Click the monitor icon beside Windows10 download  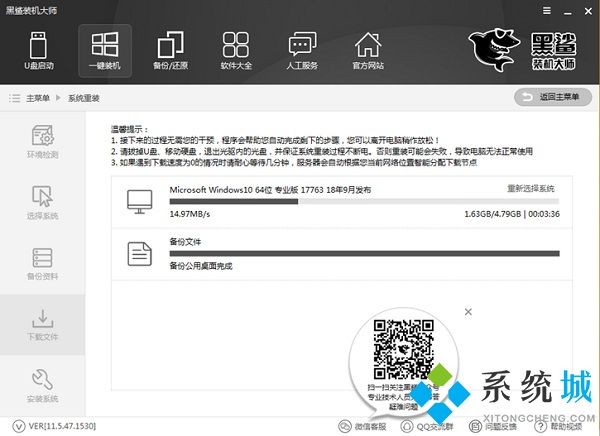(x=139, y=202)
